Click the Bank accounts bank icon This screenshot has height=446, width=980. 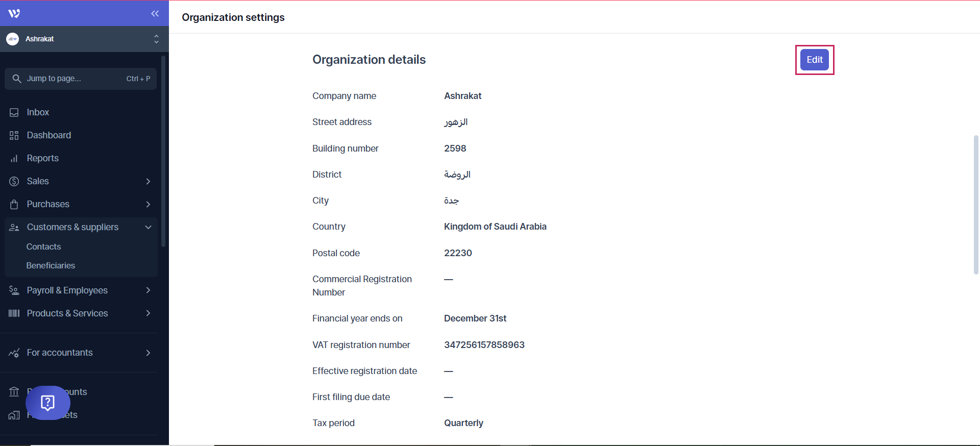tap(14, 391)
